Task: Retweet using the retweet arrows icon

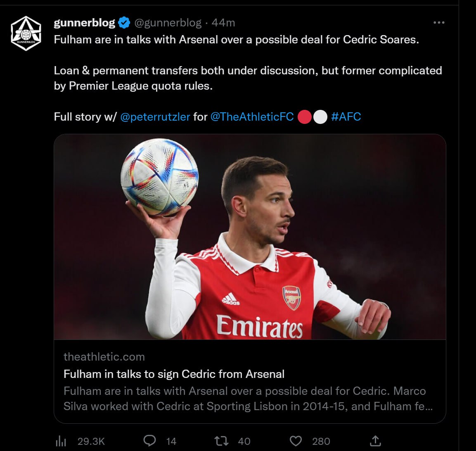Action: coord(222,441)
